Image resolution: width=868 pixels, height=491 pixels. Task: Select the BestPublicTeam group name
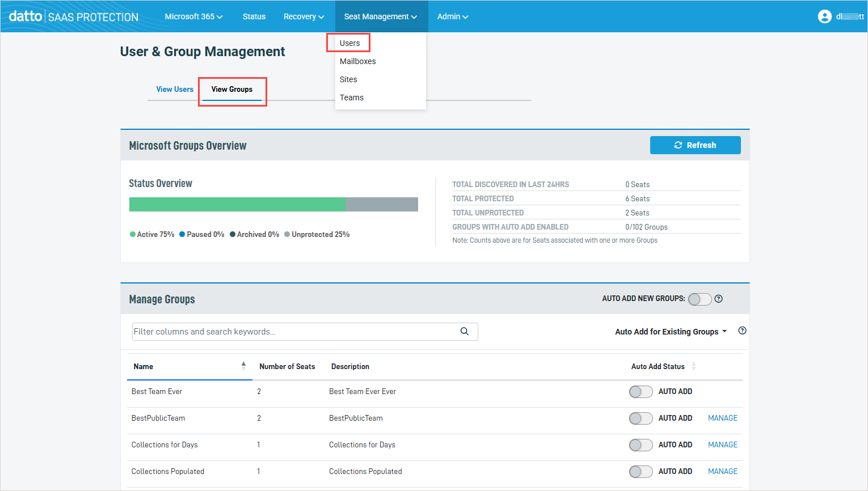tap(158, 418)
